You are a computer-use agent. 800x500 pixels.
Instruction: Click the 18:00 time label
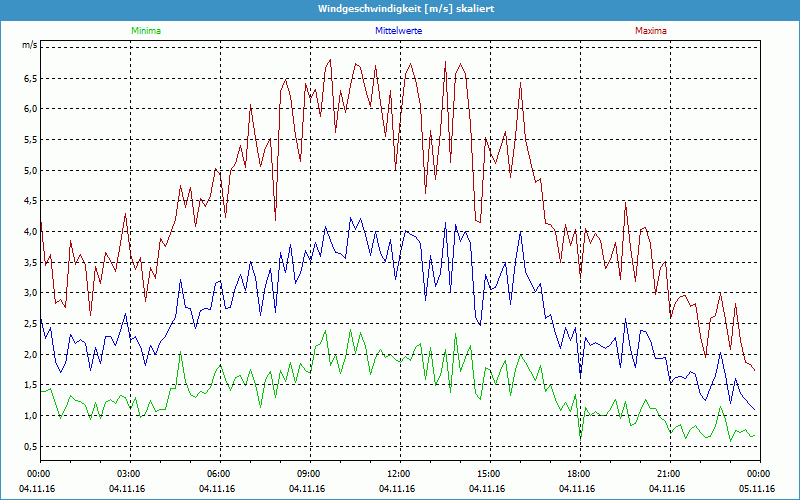pos(580,474)
